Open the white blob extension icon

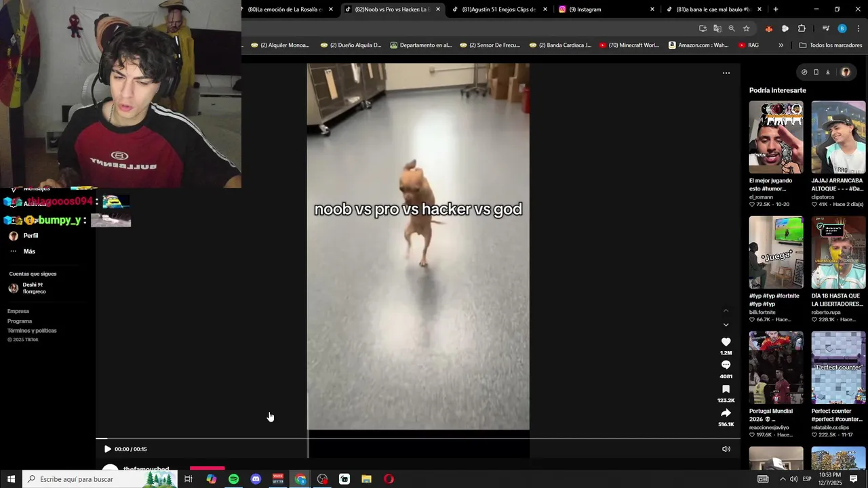tap(785, 28)
